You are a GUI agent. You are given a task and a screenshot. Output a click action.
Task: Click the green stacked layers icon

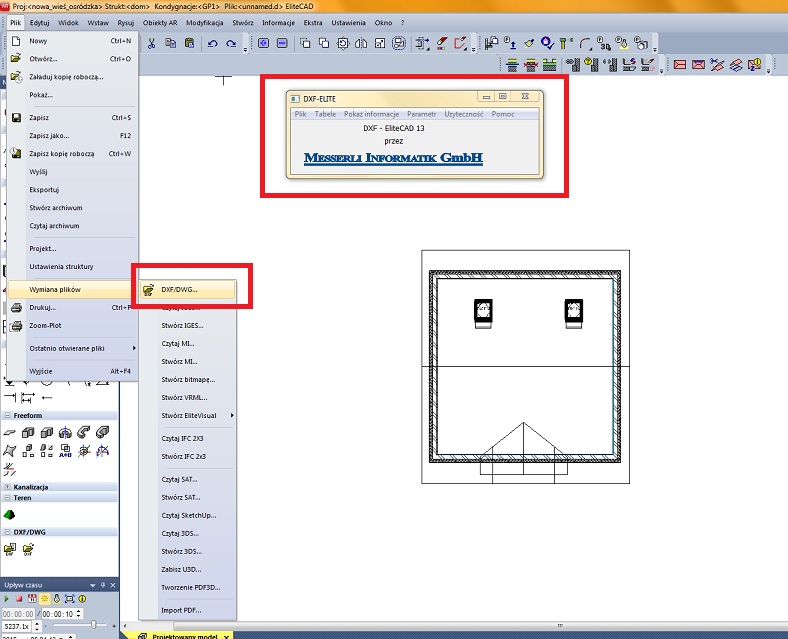point(549,64)
